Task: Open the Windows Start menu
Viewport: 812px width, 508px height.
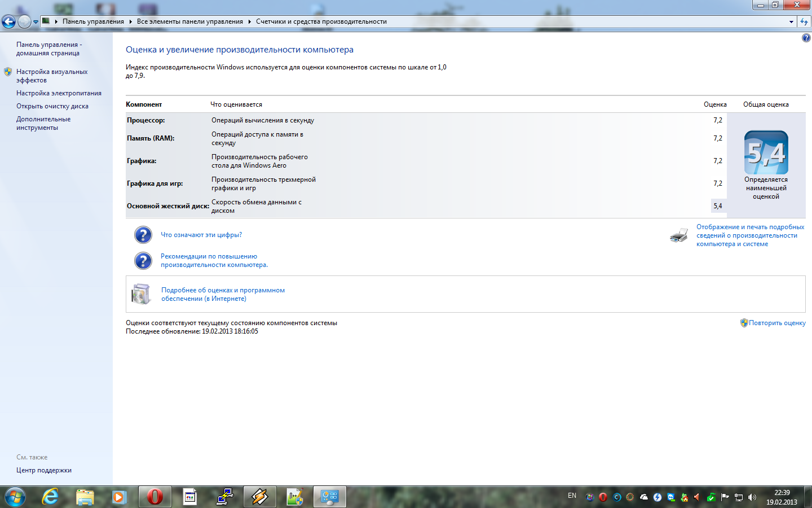Action: click(15, 497)
